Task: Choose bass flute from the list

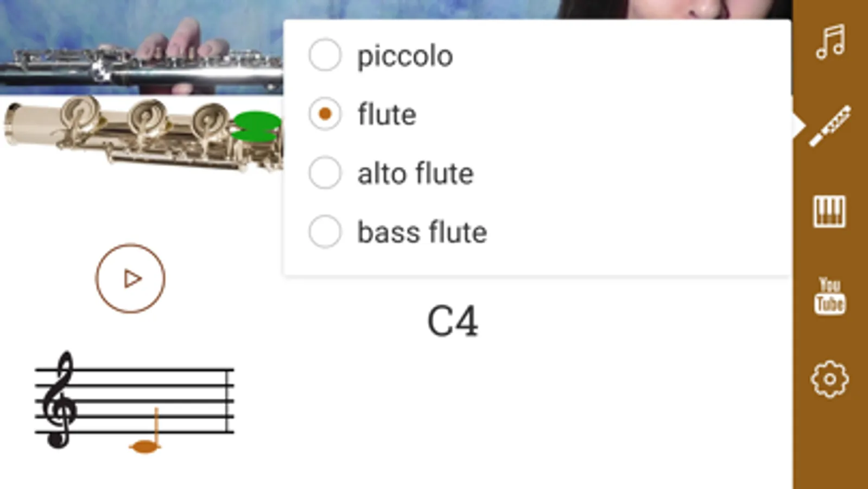Action: 325,231
